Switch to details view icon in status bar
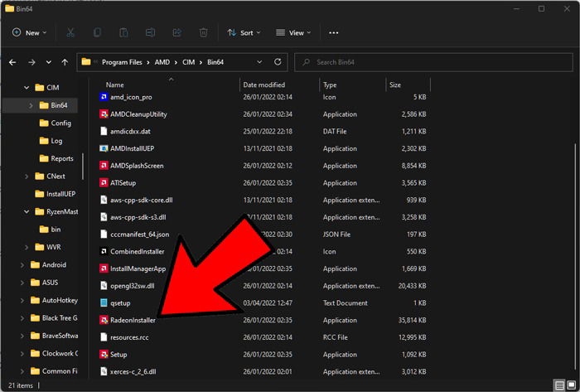The image size is (580, 392). (559, 385)
